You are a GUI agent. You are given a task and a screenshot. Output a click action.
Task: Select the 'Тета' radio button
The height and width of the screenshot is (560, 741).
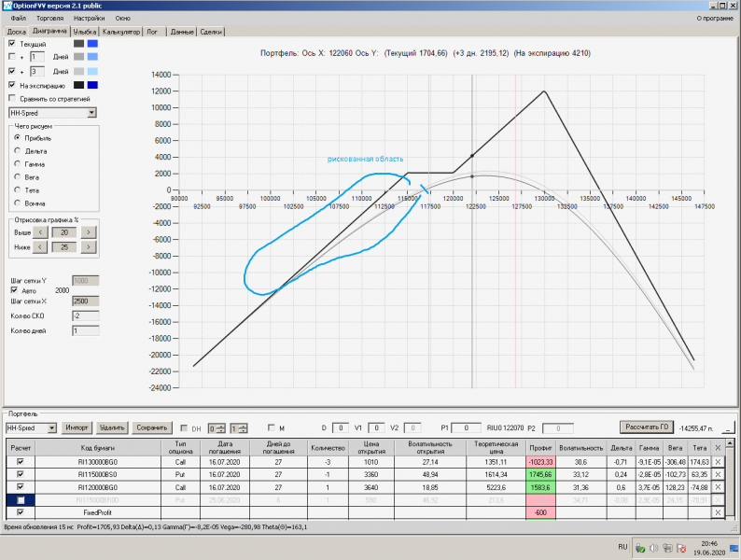[x=18, y=189]
